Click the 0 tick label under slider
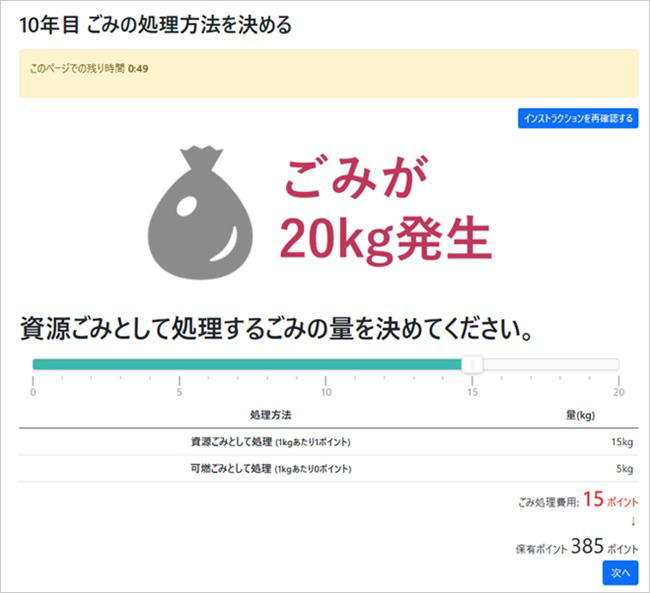This screenshot has height=593, width=650. 33,392
